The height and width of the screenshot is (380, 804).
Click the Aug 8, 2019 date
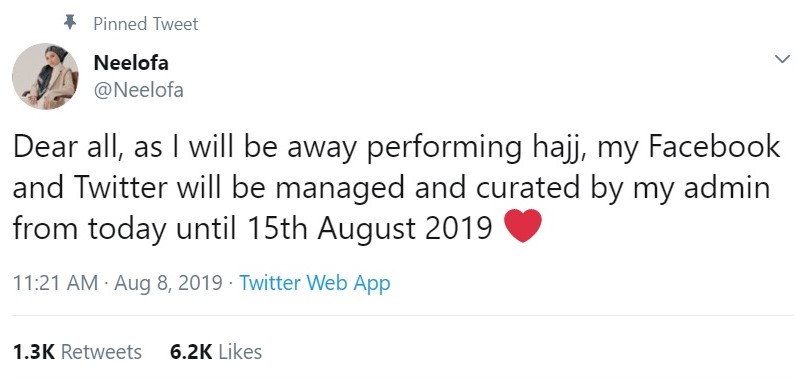169,283
